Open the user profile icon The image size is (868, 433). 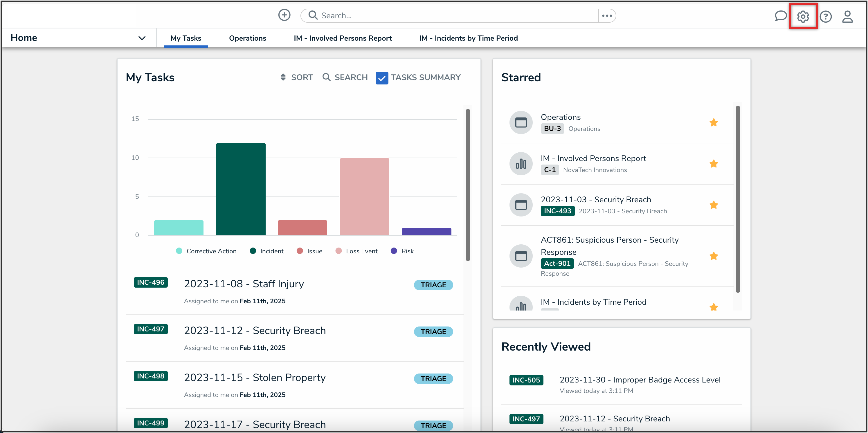(847, 17)
